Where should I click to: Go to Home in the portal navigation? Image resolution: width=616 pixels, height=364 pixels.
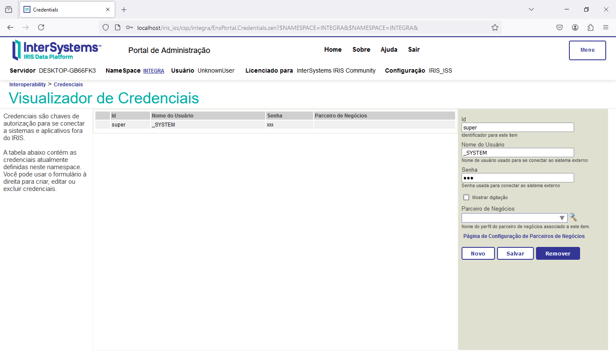(x=333, y=50)
